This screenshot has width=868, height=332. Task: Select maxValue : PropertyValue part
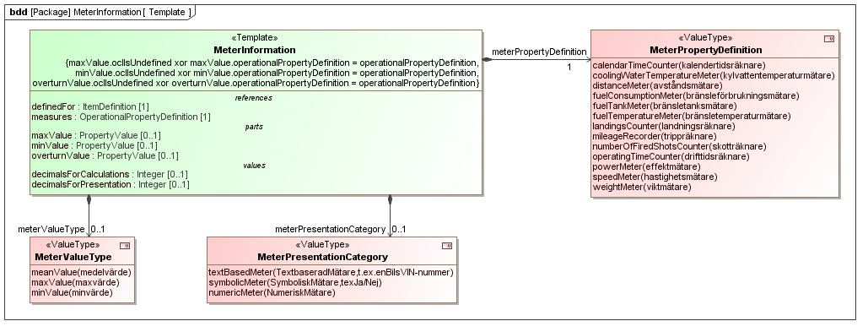click(x=96, y=135)
